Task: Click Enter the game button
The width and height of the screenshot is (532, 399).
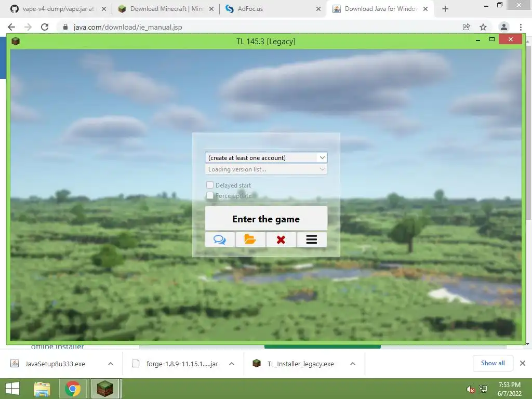Action: 266,219
